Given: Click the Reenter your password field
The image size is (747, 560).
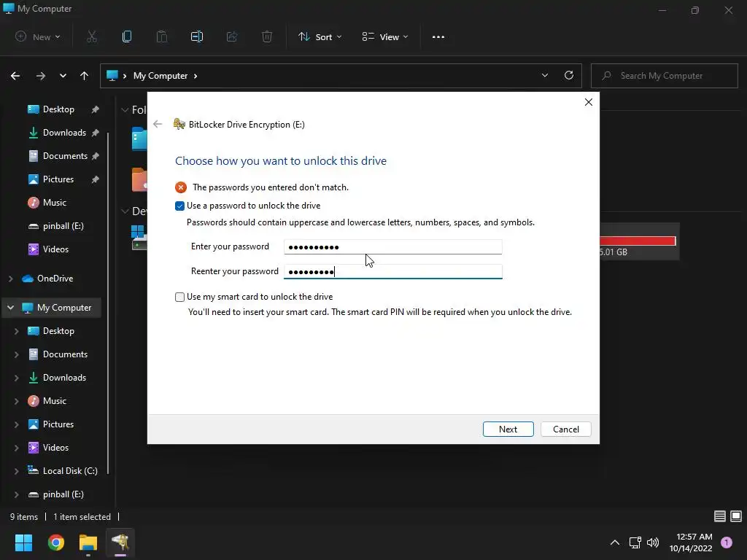Looking at the screenshot, I should [393, 271].
